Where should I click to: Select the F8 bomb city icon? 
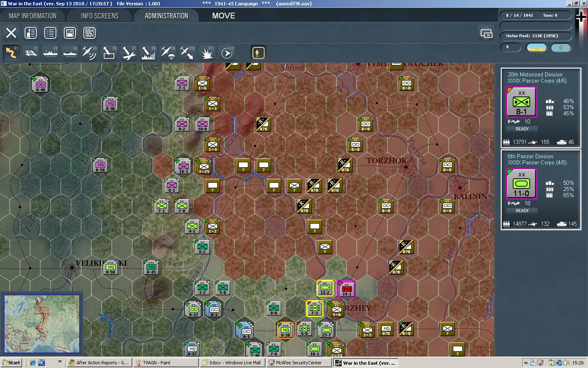(148, 53)
